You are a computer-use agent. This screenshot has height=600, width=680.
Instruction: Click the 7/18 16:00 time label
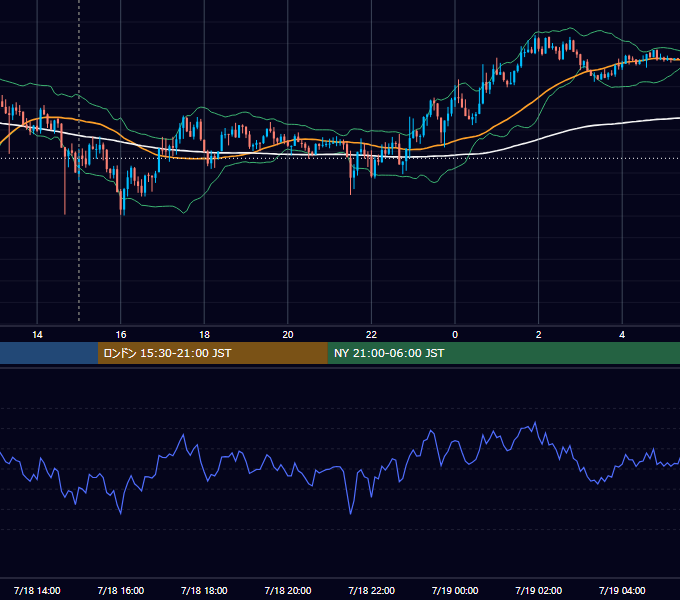[121, 590]
